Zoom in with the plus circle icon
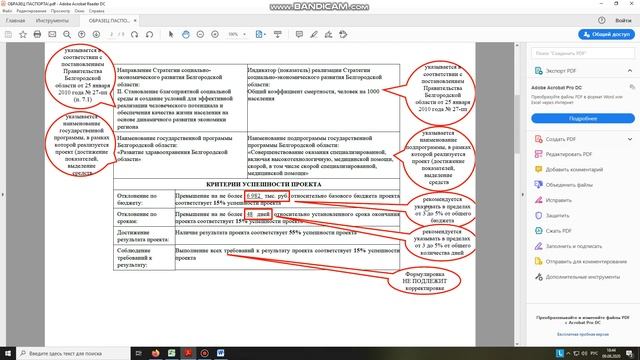Image resolution: width=640 pixels, height=360 pixels. (x=215, y=35)
